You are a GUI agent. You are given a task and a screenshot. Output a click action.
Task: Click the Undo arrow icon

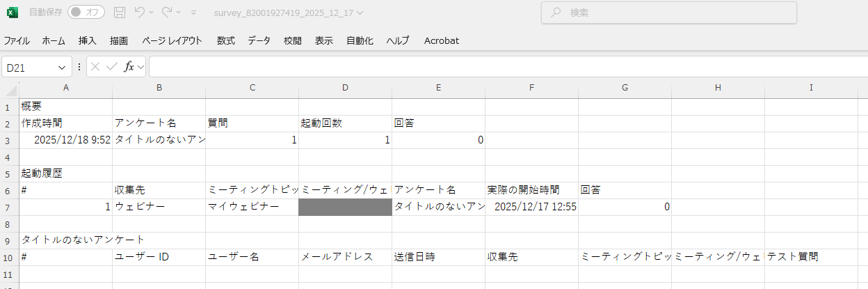140,13
